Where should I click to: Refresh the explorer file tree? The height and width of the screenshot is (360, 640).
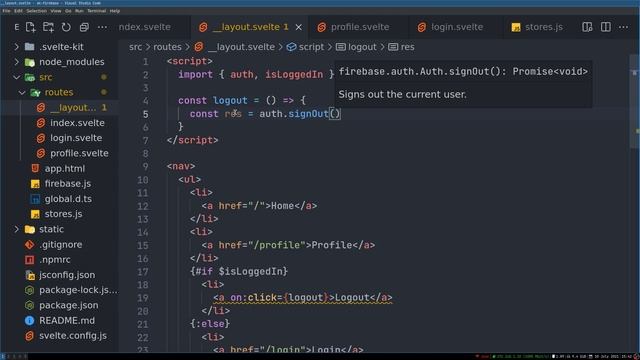(66, 27)
